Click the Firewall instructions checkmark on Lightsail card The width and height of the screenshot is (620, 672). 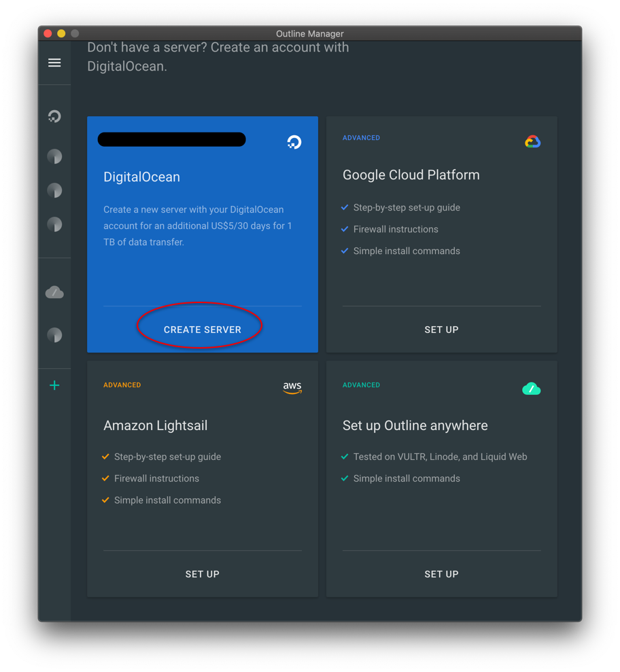click(105, 478)
